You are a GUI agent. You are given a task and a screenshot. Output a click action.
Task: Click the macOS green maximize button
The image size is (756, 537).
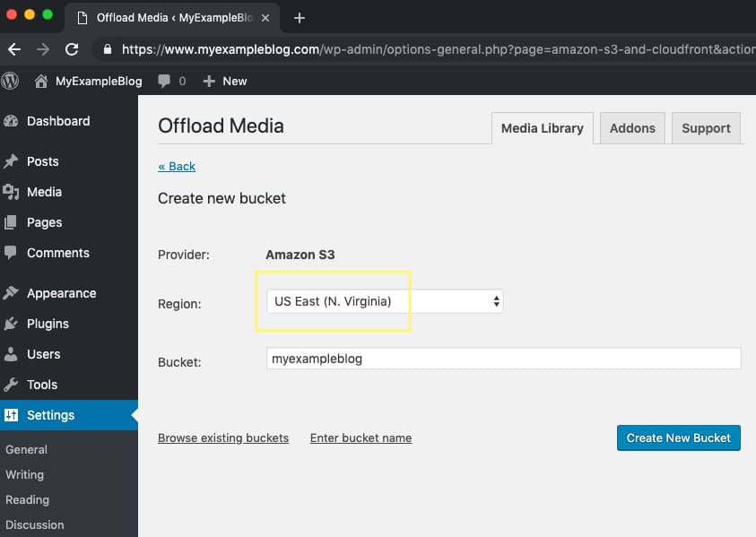48,14
